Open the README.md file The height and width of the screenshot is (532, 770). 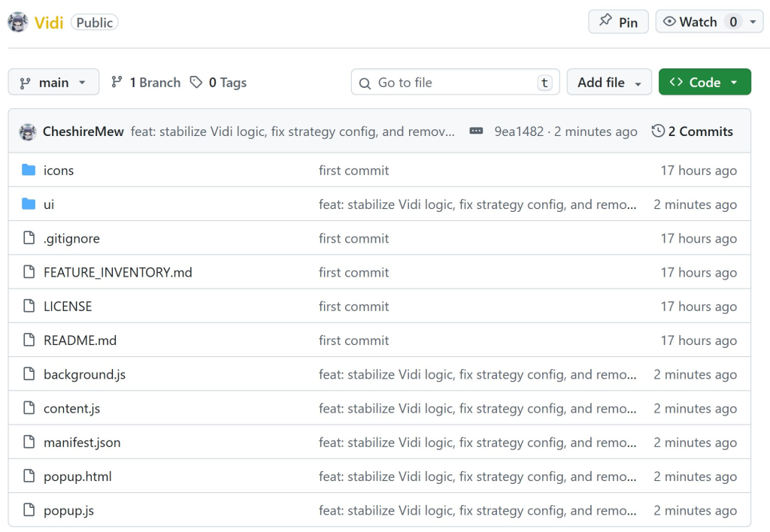pos(80,340)
